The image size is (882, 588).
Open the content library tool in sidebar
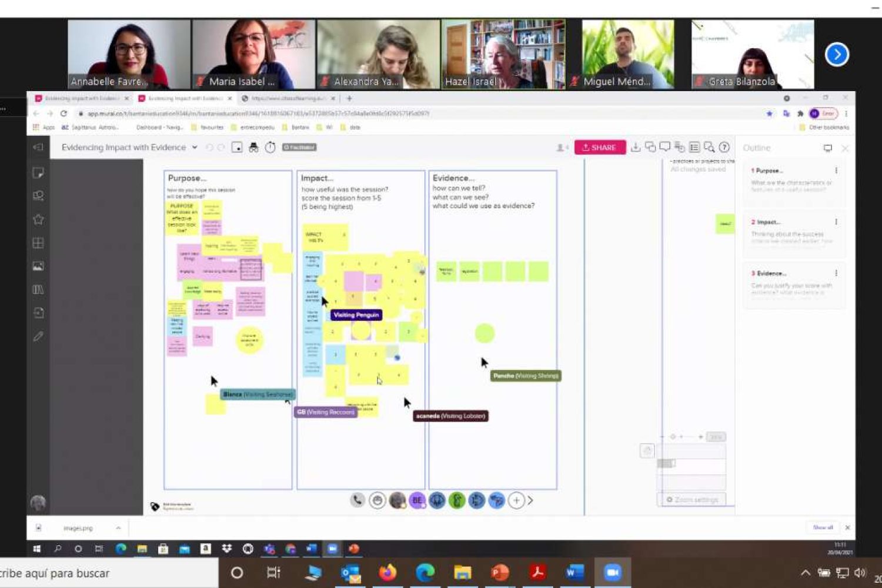tap(38, 289)
